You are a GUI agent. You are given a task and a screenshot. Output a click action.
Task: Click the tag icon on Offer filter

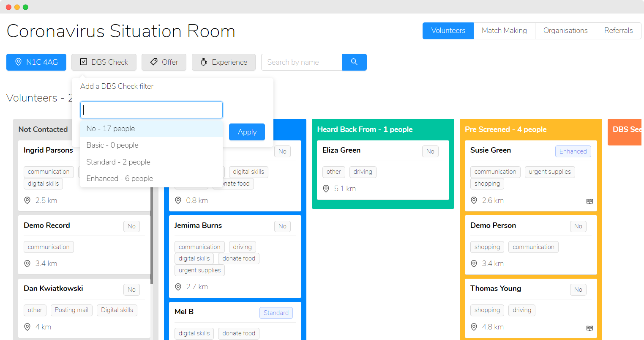click(154, 62)
